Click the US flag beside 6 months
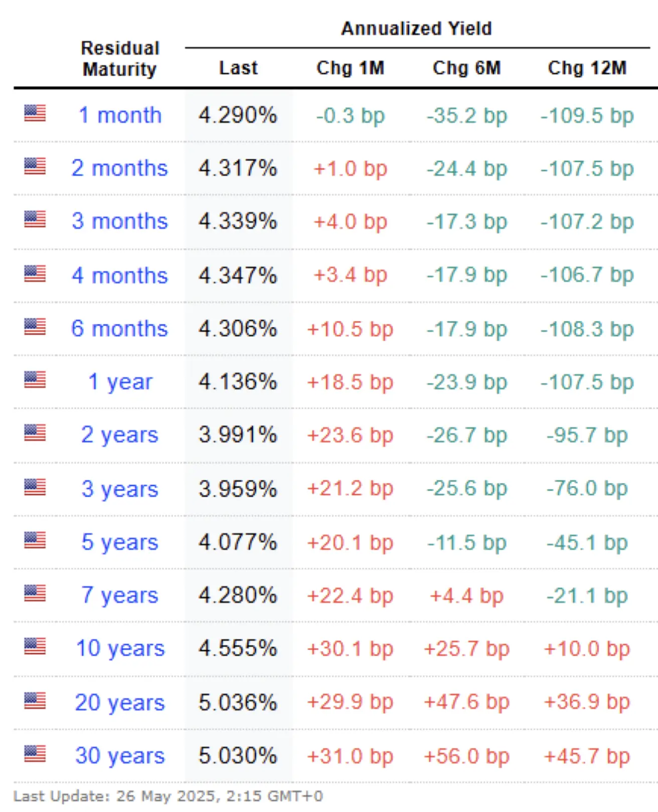The image size is (658, 812). click(x=35, y=327)
